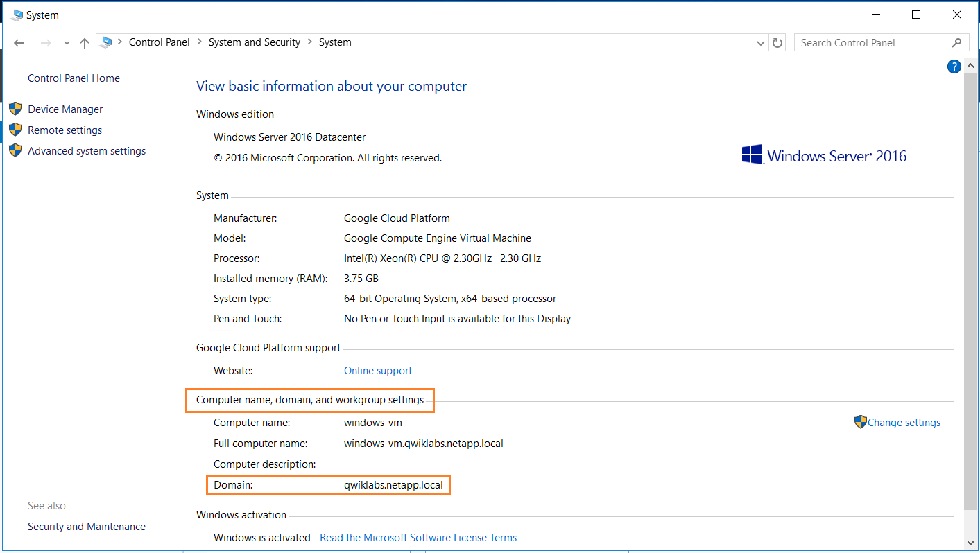Open Device Manager
Viewport: 980px width, 553px height.
(x=65, y=109)
